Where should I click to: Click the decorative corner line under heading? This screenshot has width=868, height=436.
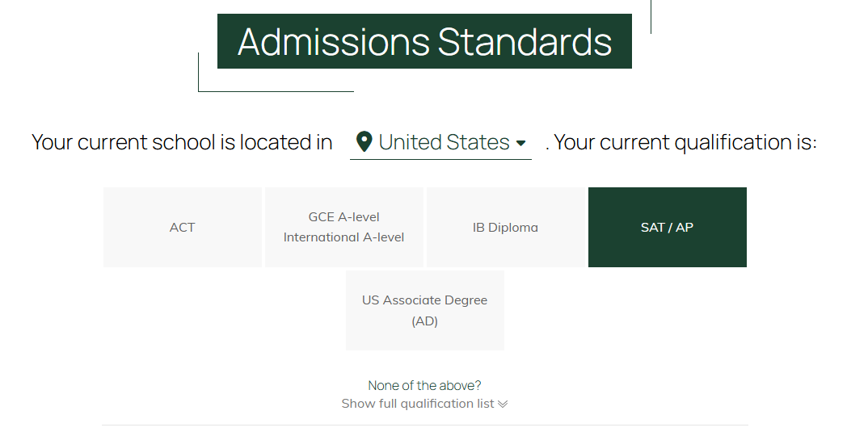pos(275,91)
